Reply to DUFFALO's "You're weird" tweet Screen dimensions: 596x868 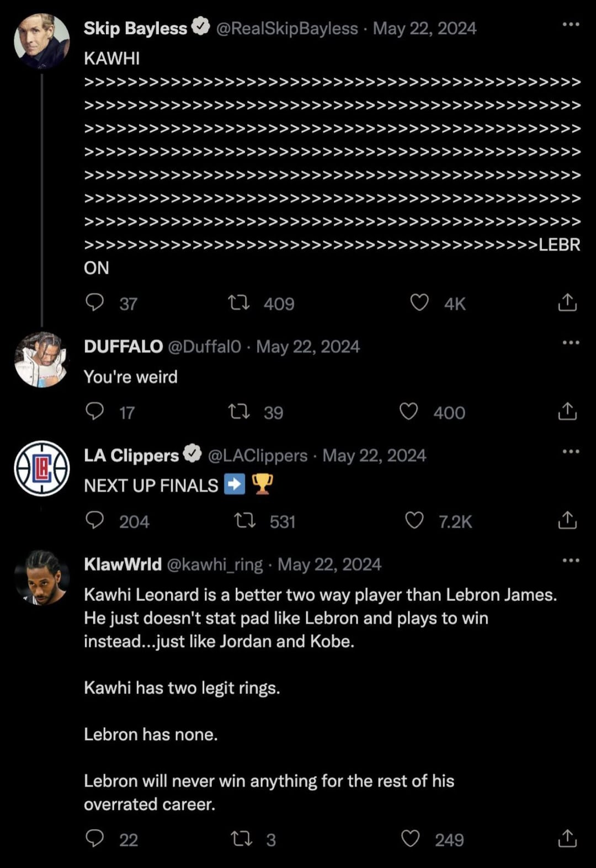(x=95, y=411)
